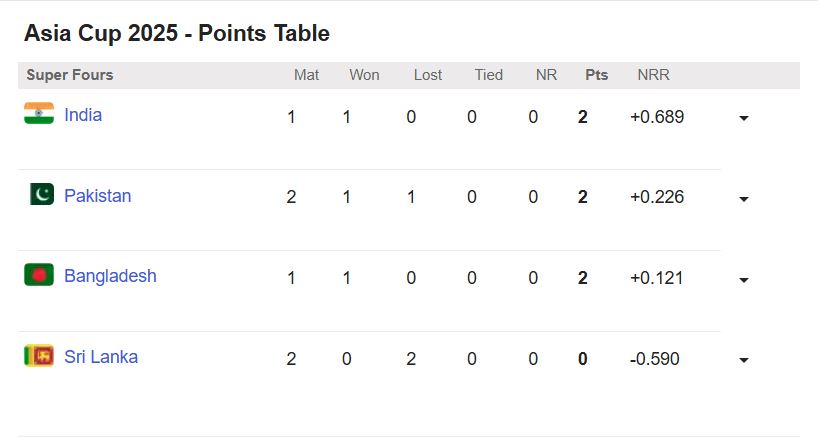Click the Sri Lanka flag icon

(39, 356)
